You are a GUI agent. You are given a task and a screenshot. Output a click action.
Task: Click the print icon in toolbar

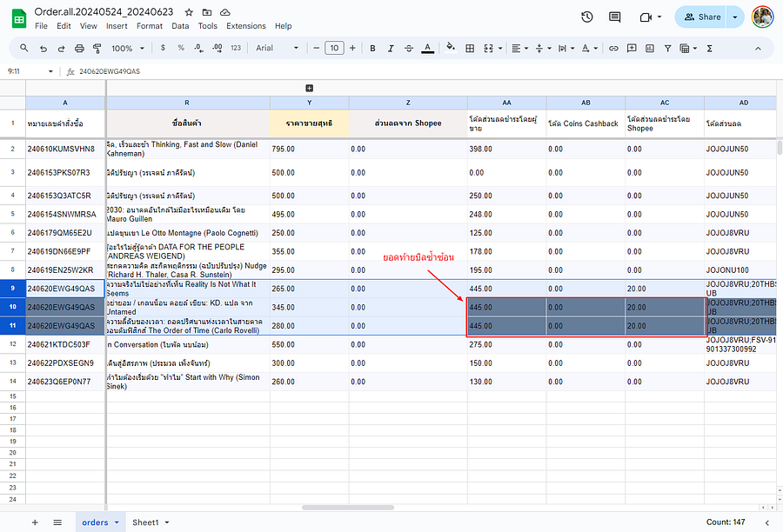[80, 48]
